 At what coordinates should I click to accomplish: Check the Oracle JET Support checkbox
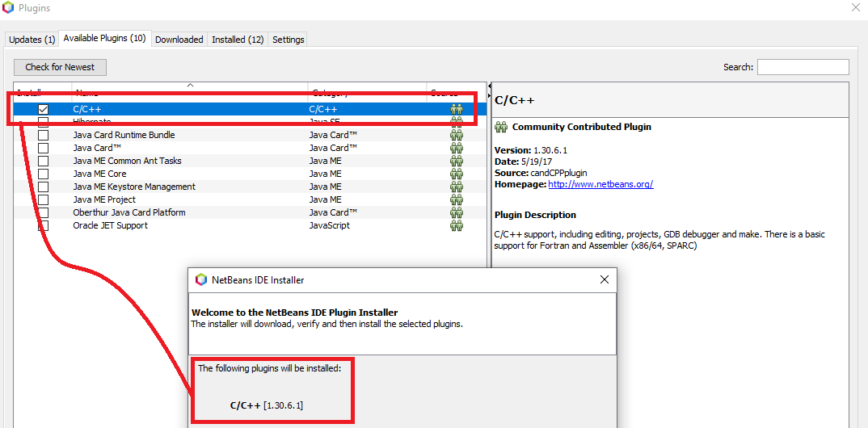click(43, 225)
